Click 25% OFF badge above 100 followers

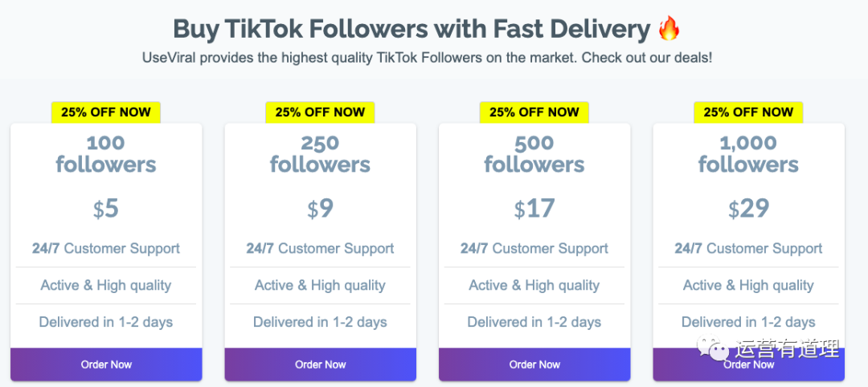coord(106,112)
